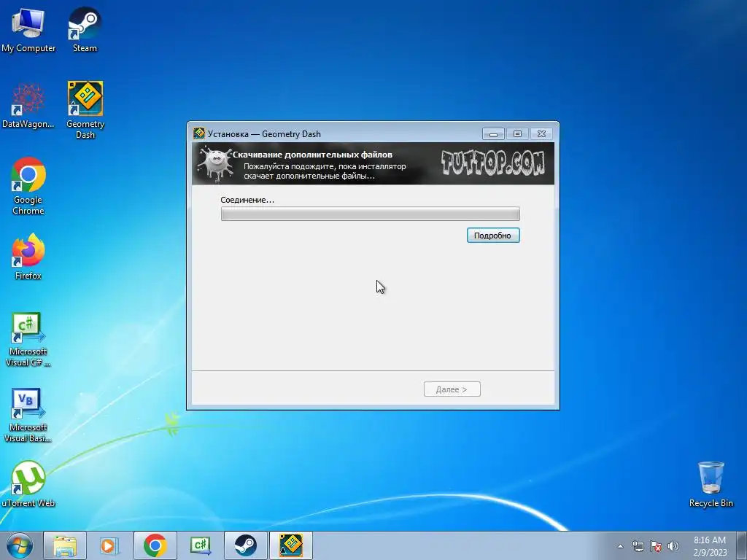Click the installer maximize button

coord(517,134)
